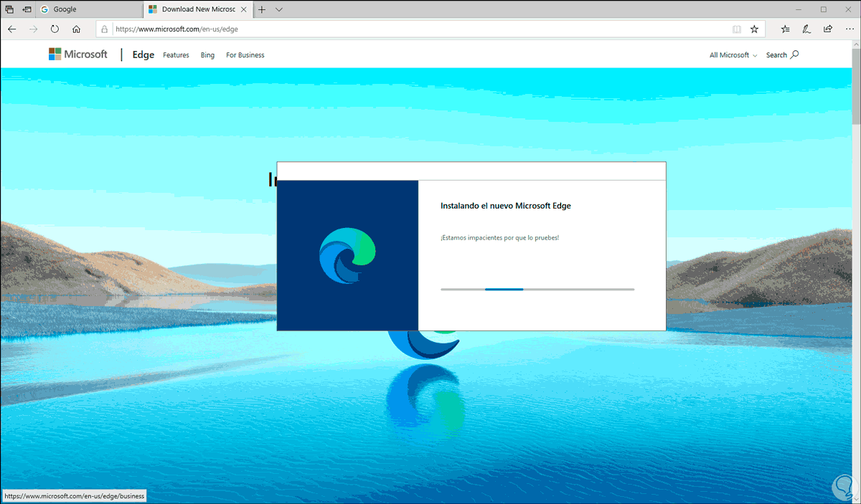Click the Forward navigation arrow
This screenshot has width=861, height=504.
(33, 29)
